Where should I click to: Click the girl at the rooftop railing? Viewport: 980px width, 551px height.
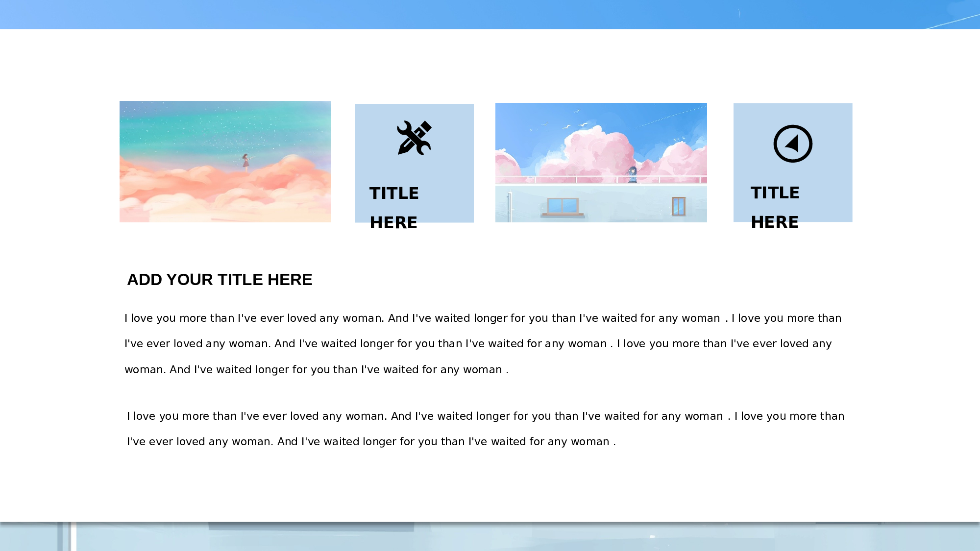(633, 174)
